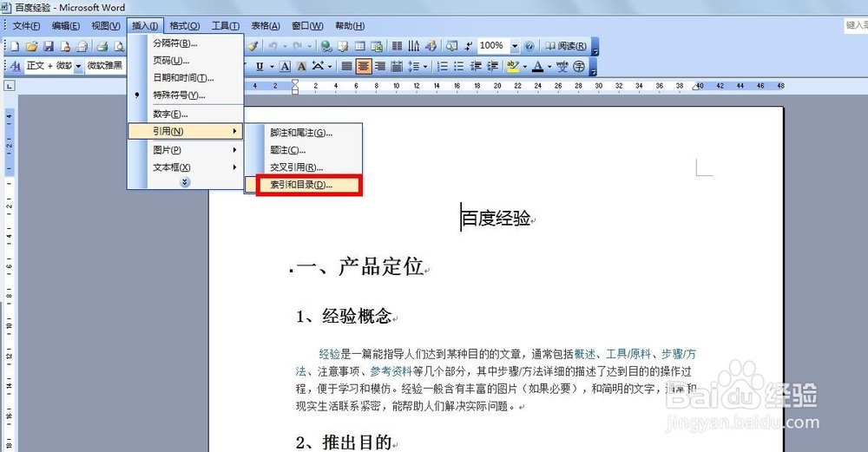Click the Tables and Borders icon
Viewport: 868px width, 452px height.
[x=343, y=47]
